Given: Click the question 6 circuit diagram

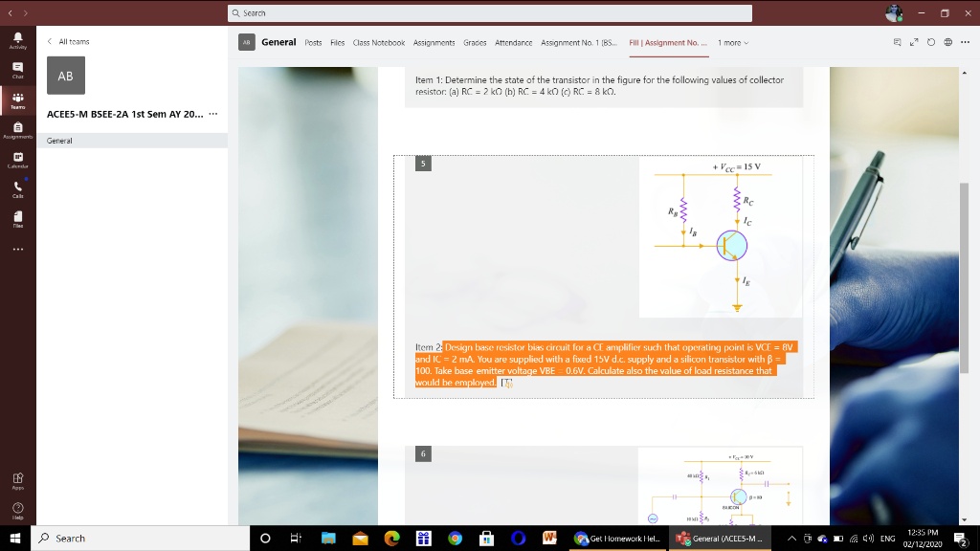Looking at the screenshot, I should [x=720, y=487].
